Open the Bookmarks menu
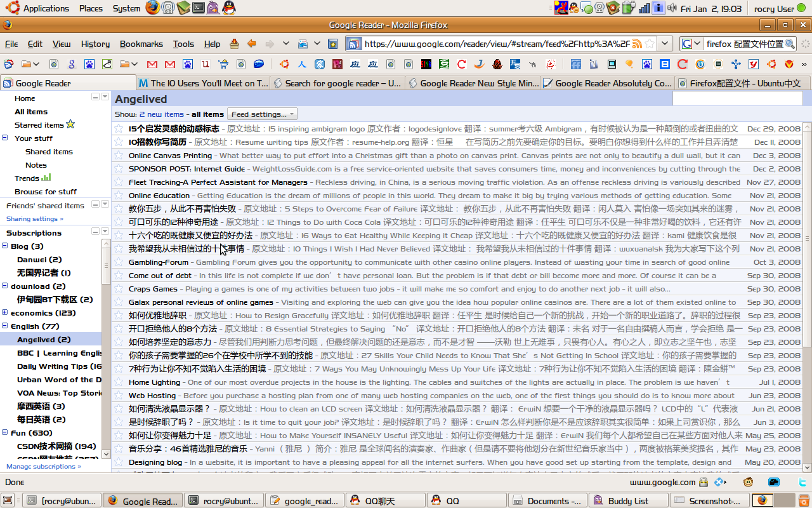 (x=141, y=44)
